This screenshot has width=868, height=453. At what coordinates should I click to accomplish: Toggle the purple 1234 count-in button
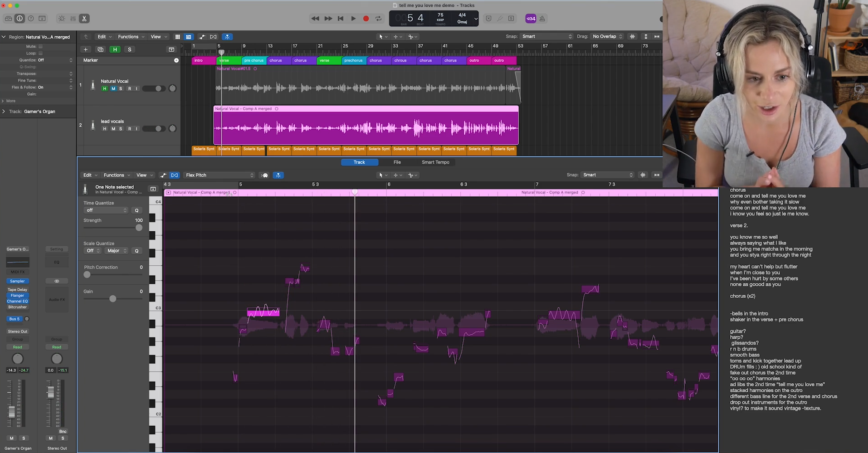tap(531, 19)
